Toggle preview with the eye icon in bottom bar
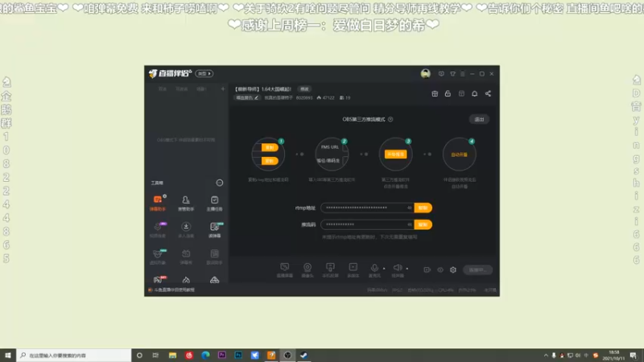Image resolution: width=644 pixels, height=362 pixels. (440, 269)
